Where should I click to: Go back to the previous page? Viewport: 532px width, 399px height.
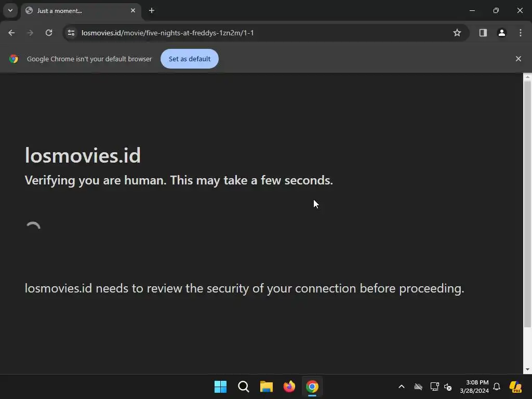(x=11, y=33)
